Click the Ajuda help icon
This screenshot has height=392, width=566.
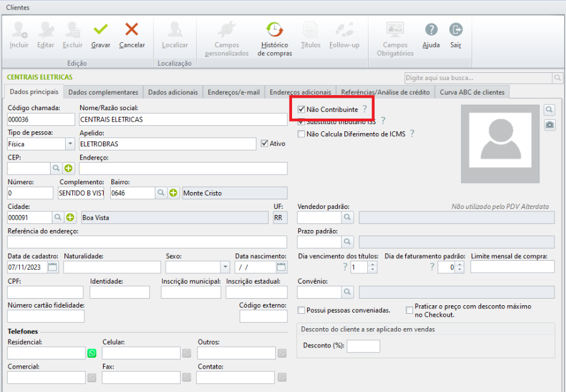(431, 30)
